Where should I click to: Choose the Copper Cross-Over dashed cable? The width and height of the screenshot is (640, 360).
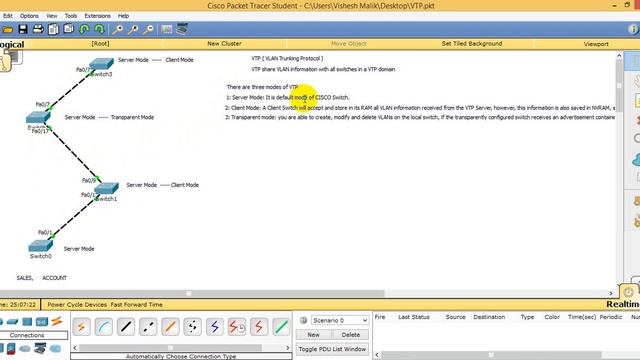point(148,327)
